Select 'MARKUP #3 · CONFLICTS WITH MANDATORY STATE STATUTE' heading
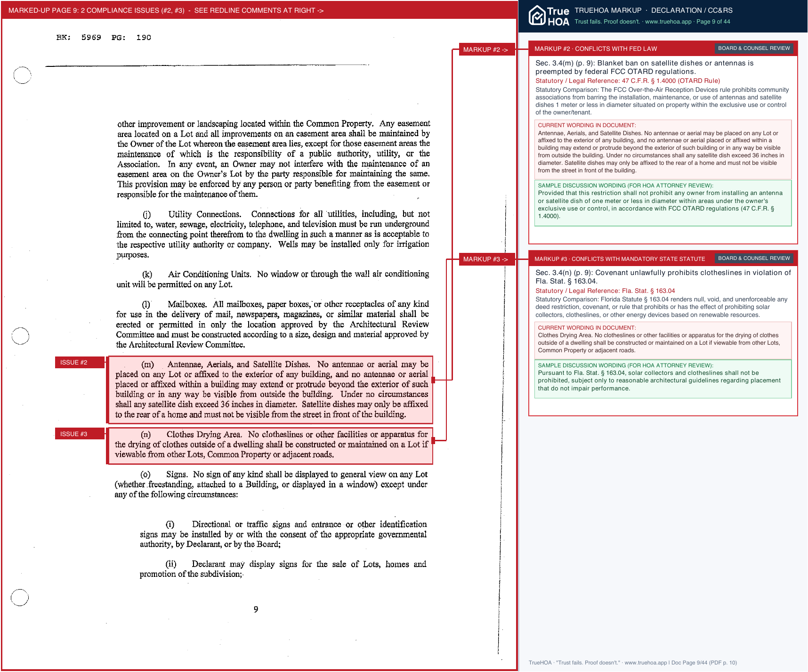This screenshot has width=808, height=672. click(620, 259)
